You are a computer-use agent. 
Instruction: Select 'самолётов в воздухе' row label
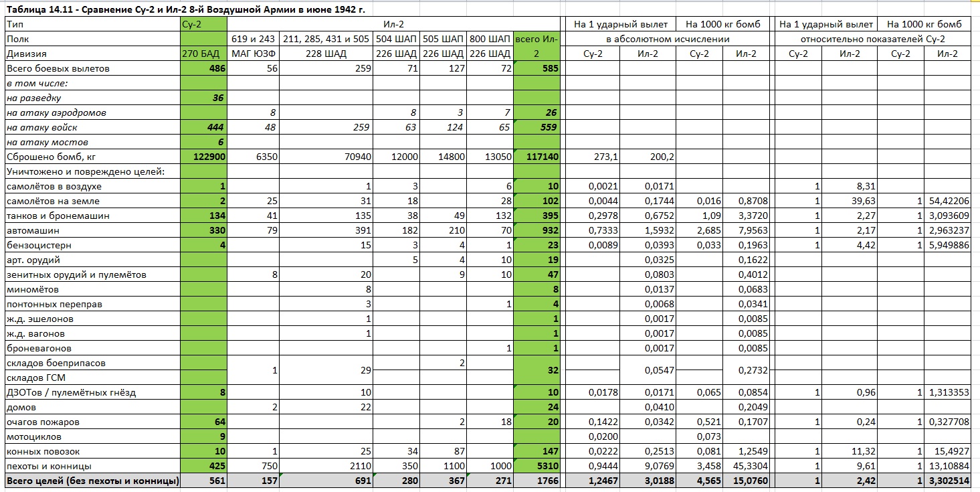pyautogui.click(x=92, y=186)
